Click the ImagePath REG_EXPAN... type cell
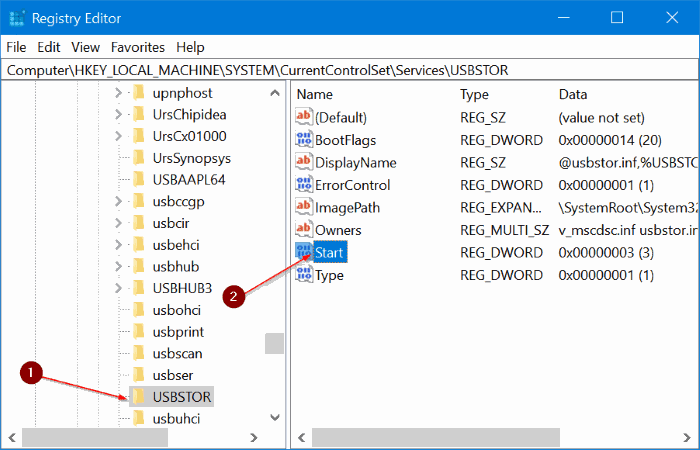Image resolution: width=700 pixels, height=450 pixels. 501,207
